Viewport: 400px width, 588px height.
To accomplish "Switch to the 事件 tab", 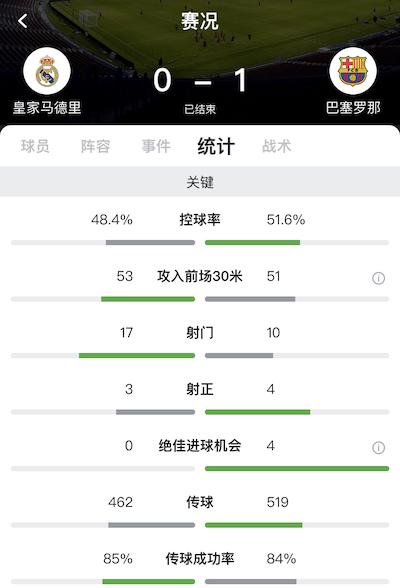I will (x=156, y=146).
